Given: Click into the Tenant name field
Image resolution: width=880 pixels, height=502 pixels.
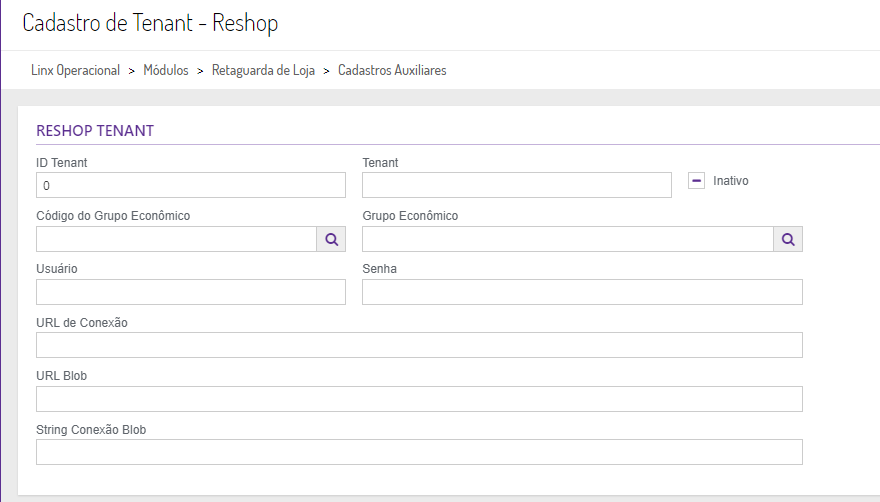Looking at the screenshot, I should tap(516, 185).
